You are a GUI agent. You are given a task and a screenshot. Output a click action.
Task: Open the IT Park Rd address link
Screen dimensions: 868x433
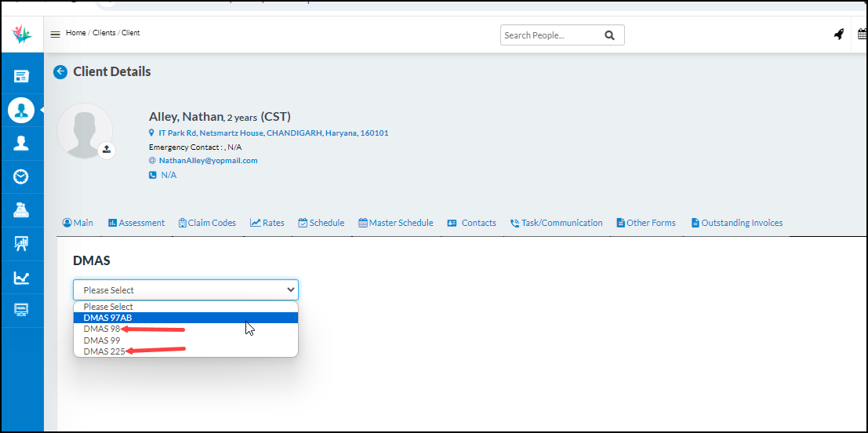coord(273,133)
